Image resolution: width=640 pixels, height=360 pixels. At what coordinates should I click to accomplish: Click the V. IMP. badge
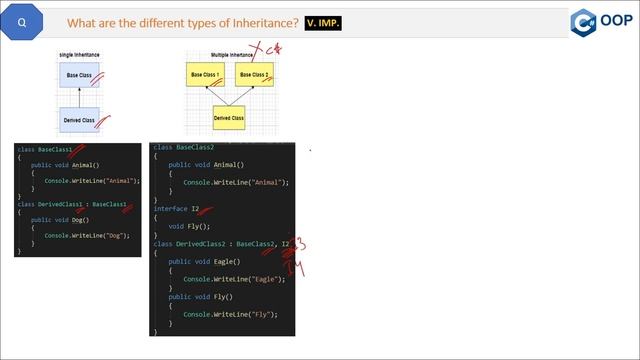click(x=323, y=23)
